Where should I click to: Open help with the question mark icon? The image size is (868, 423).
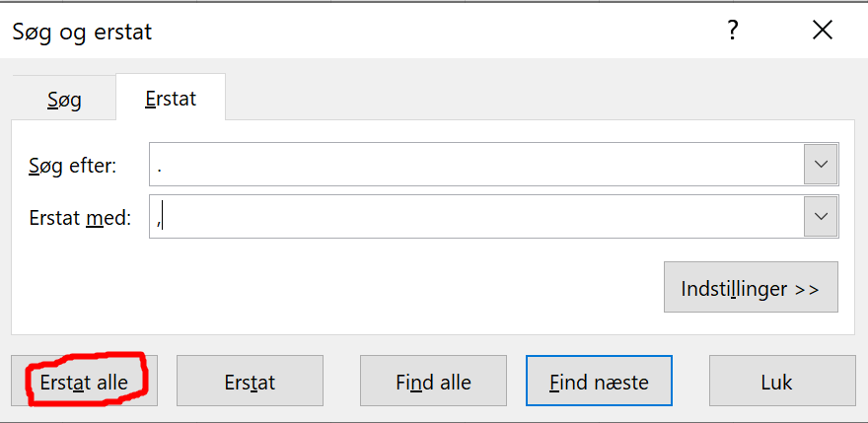tap(733, 31)
